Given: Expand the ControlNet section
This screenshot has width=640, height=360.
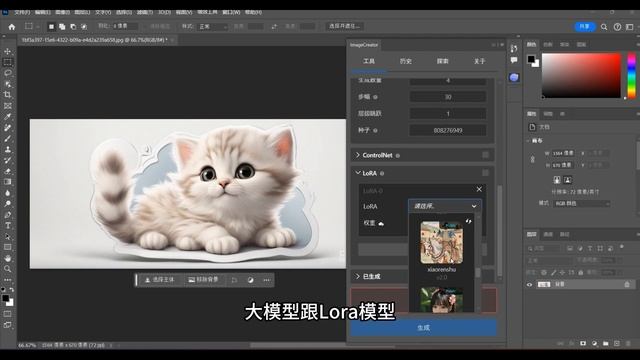Looking at the screenshot, I should [x=358, y=155].
